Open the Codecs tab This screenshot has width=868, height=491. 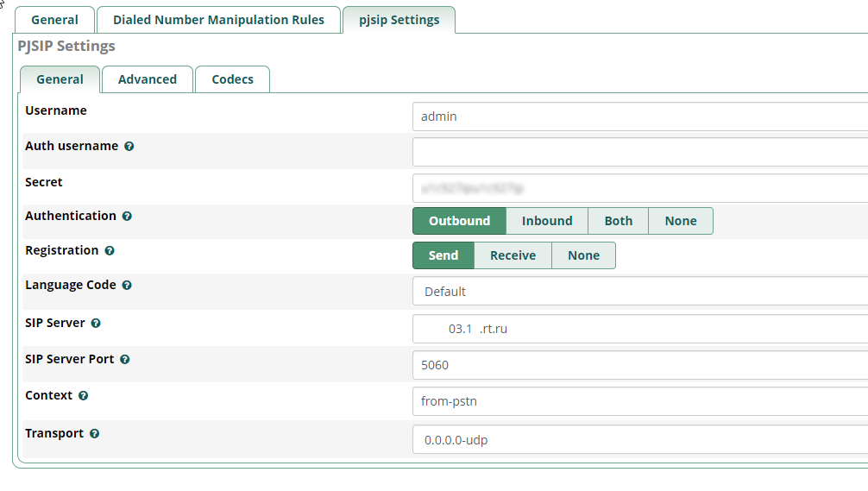[232, 79]
